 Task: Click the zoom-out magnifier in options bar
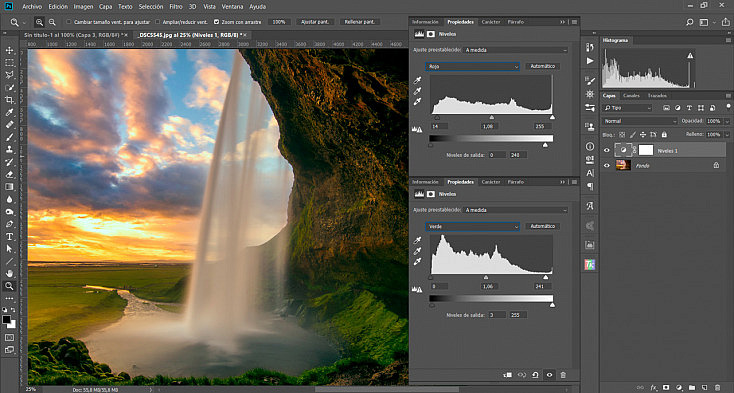tap(52, 22)
